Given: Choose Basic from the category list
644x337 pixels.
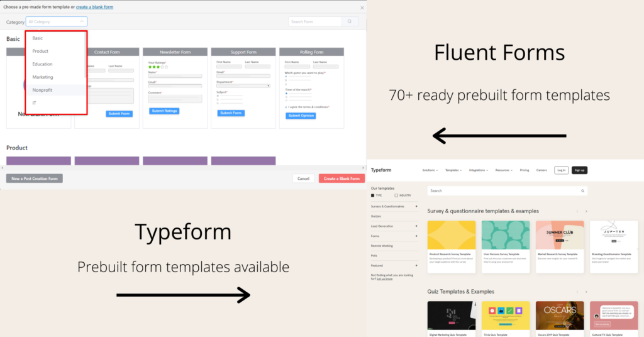Looking at the screenshot, I should tap(55, 38).
